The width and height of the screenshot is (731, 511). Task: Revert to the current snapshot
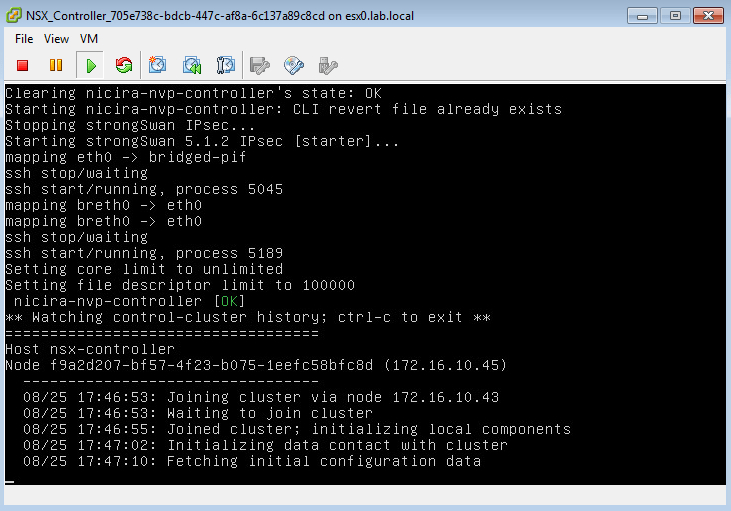pyautogui.click(x=192, y=66)
